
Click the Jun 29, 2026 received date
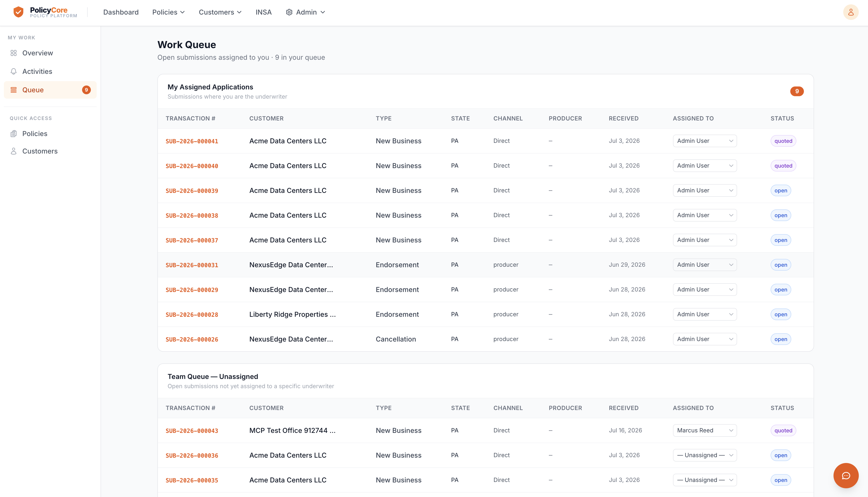[627, 265]
